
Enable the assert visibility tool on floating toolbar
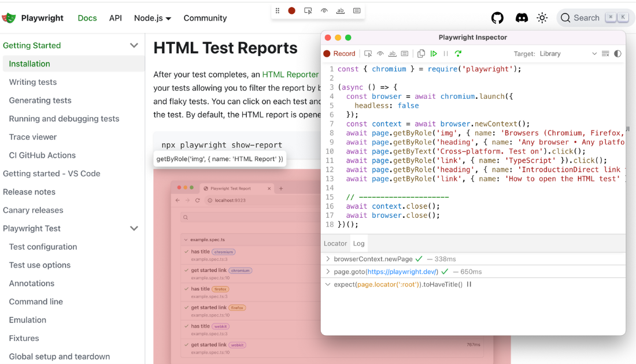[x=324, y=10]
